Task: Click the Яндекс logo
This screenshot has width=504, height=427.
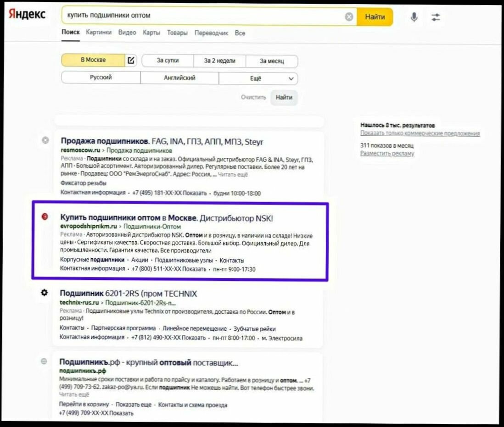Action: coord(27,14)
